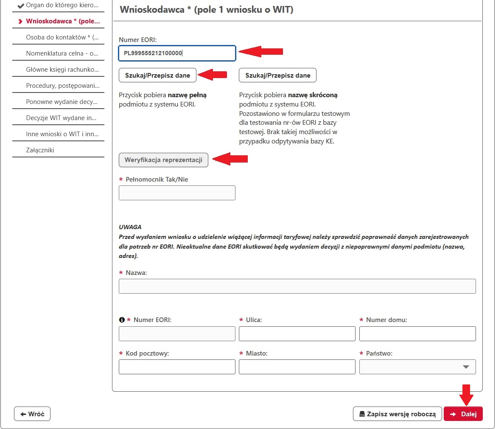Click the Numer domu input field

tap(417, 334)
